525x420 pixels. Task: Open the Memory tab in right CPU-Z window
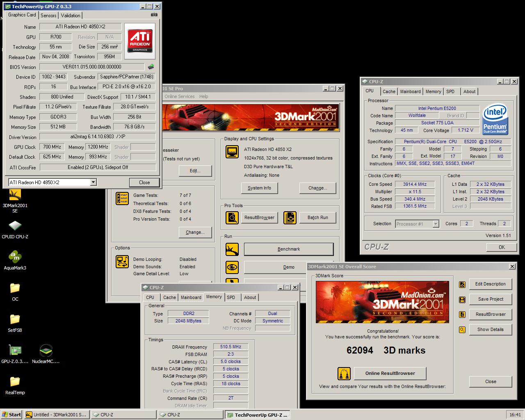click(433, 91)
